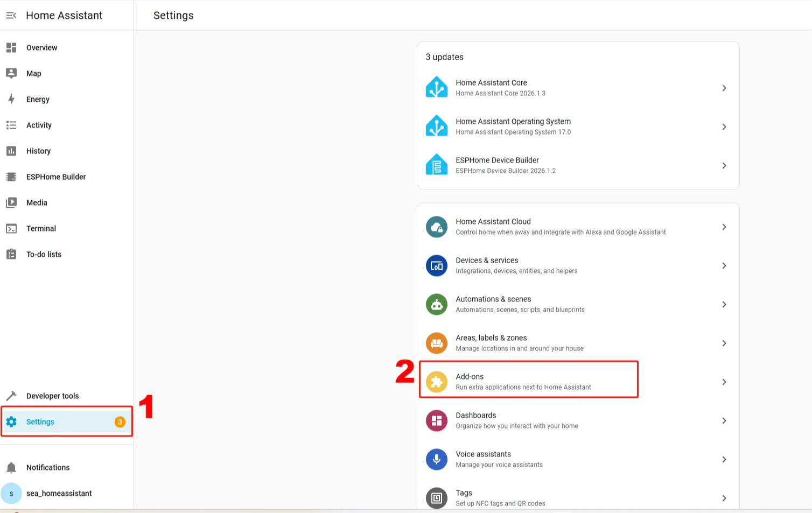This screenshot has width=812, height=513.
Task: Click the Home Assistant Cloud icon
Action: tap(436, 227)
